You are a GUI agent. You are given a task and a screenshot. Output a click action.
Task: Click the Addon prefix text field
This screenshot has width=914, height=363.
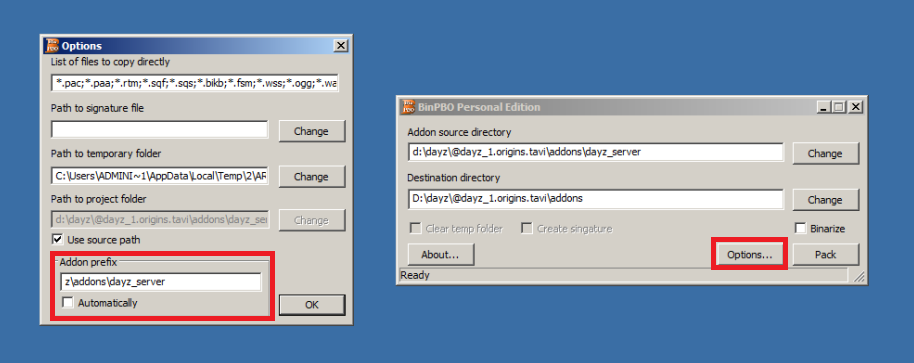tap(160, 281)
